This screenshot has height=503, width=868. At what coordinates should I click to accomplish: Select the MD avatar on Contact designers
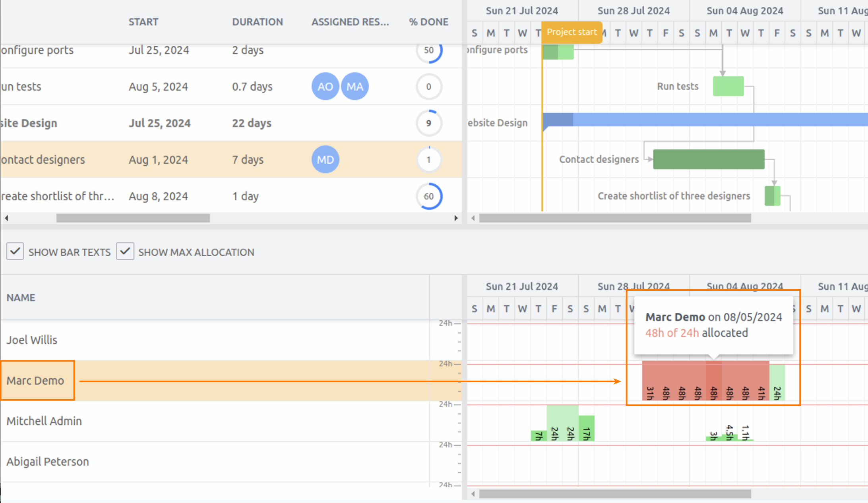(x=325, y=159)
